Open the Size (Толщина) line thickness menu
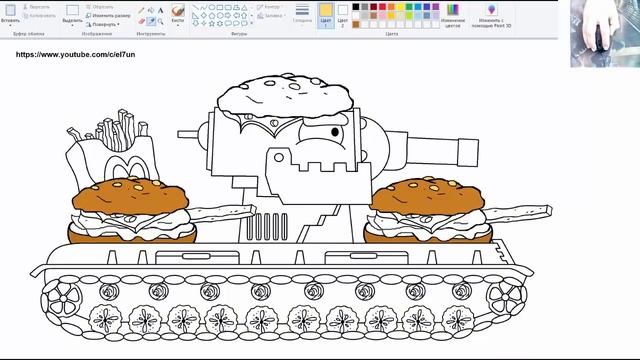Screen dimensions: 640x360 click(302, 14)
